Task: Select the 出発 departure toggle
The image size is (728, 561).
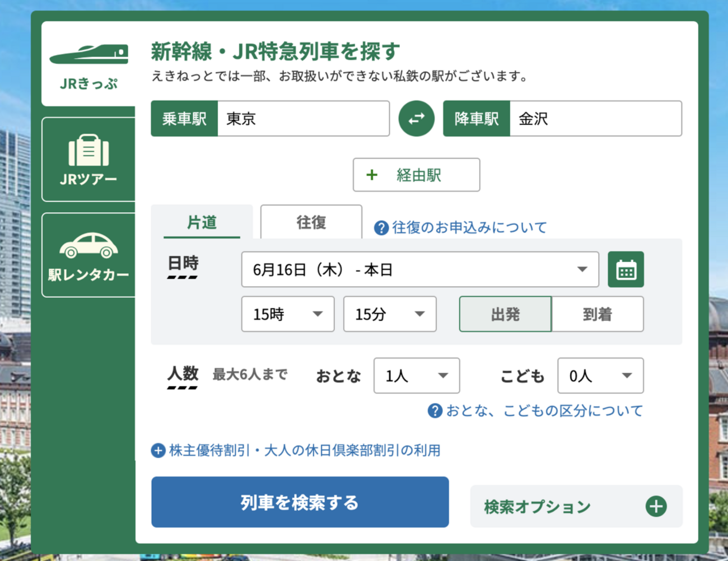Action: tap(505, 314)
